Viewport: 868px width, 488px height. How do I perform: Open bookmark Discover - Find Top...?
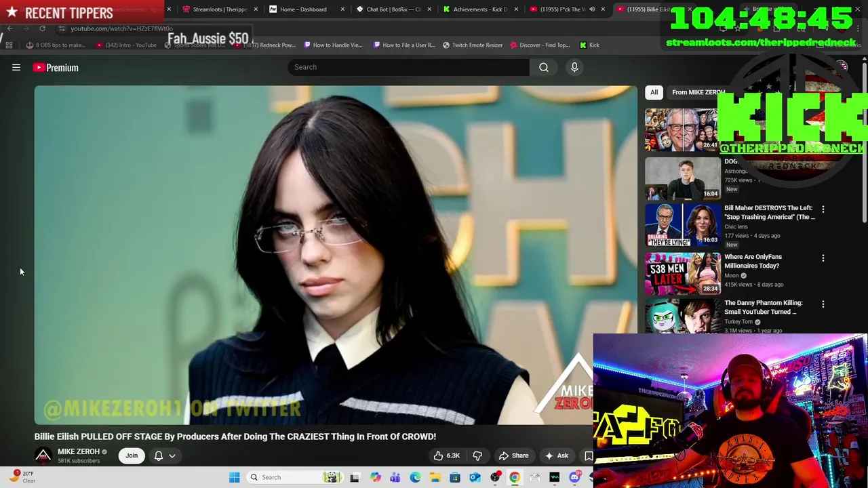tap(541, 45)
